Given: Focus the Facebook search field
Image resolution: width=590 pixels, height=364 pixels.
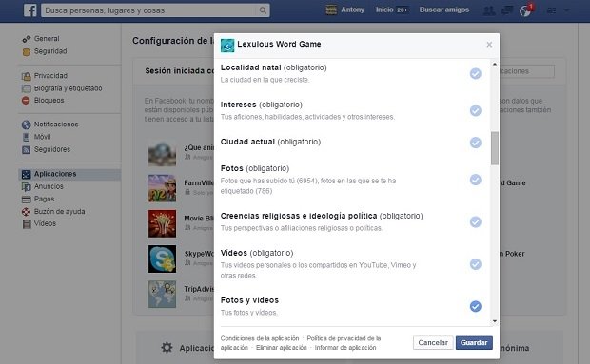Looking at the screenshot, I should (x=149, y=10).
